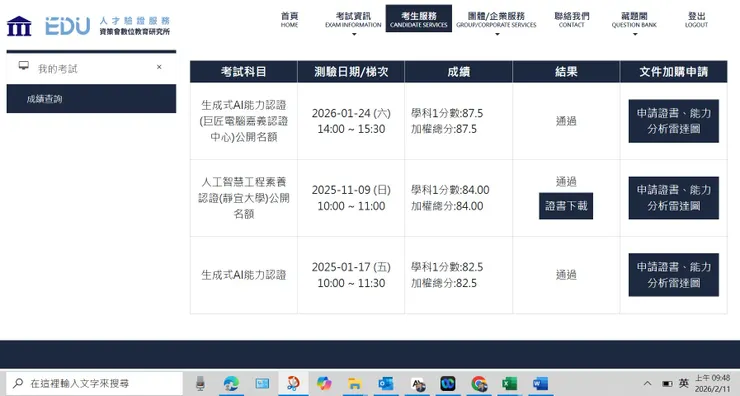Click 申請證書 button for the 2025-11-09 exam
This screenshot has width=740, height=396.
673,198
